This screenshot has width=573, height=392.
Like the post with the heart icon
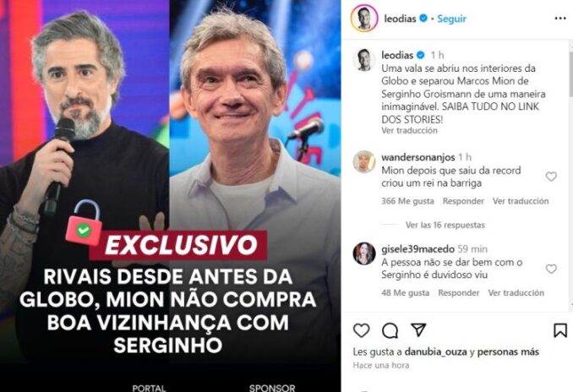(362, 330)
